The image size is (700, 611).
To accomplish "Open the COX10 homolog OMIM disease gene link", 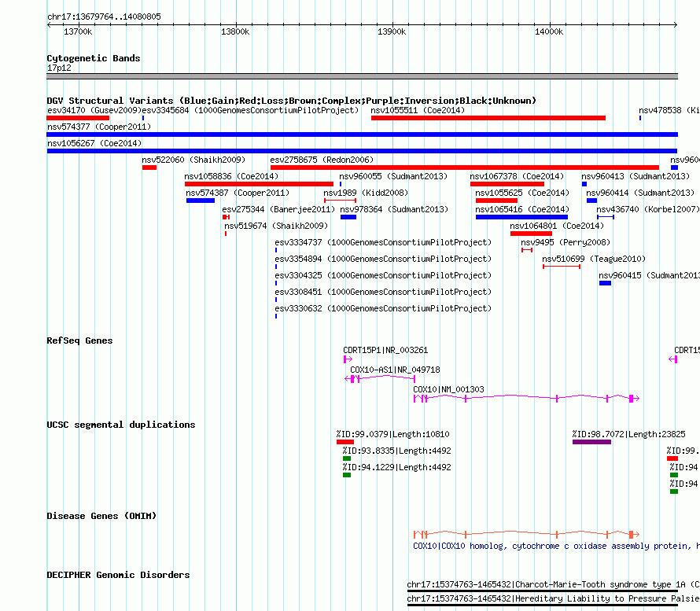I will tap(556, 547).
